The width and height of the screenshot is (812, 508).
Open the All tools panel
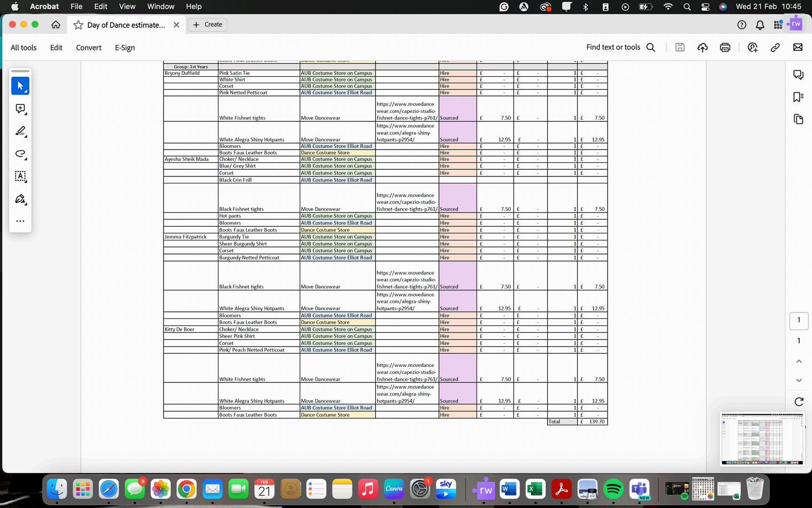23,48
